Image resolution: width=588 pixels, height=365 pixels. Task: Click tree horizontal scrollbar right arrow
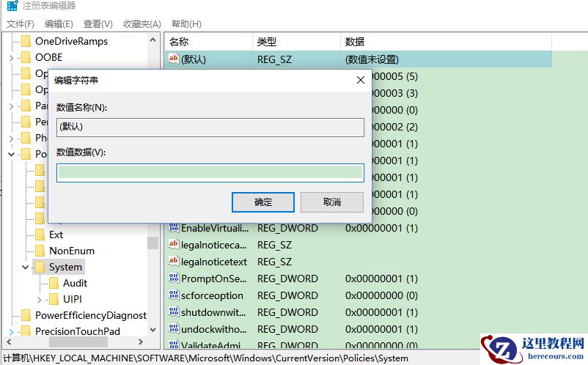pyautogui.click(x=141, y=342)
